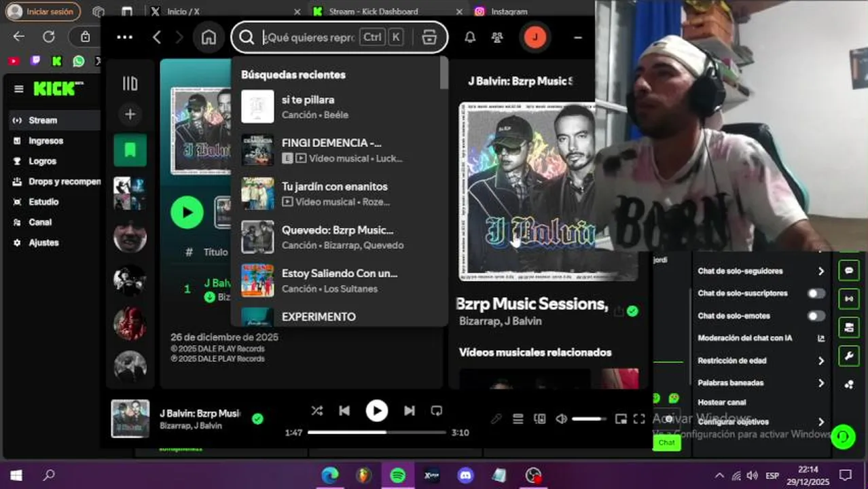Enable shuffle playback
868x489 pixels.
(x=317, y=410)
